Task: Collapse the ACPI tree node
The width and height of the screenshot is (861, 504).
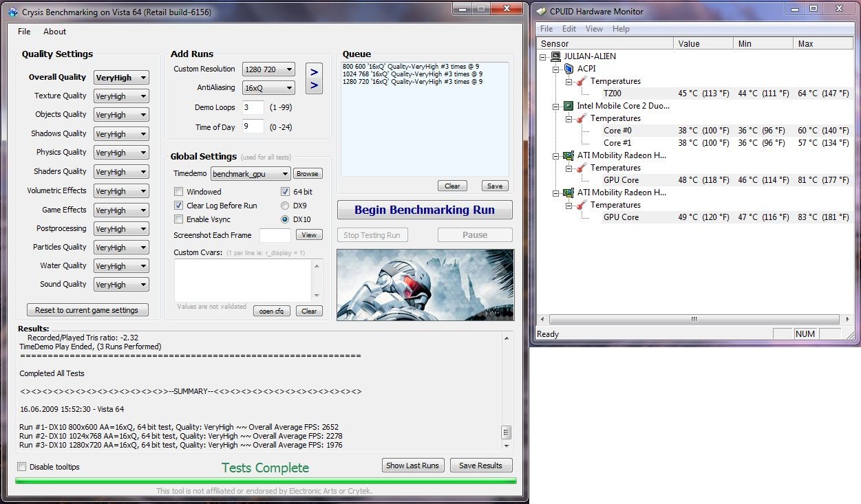Action: 557,69
